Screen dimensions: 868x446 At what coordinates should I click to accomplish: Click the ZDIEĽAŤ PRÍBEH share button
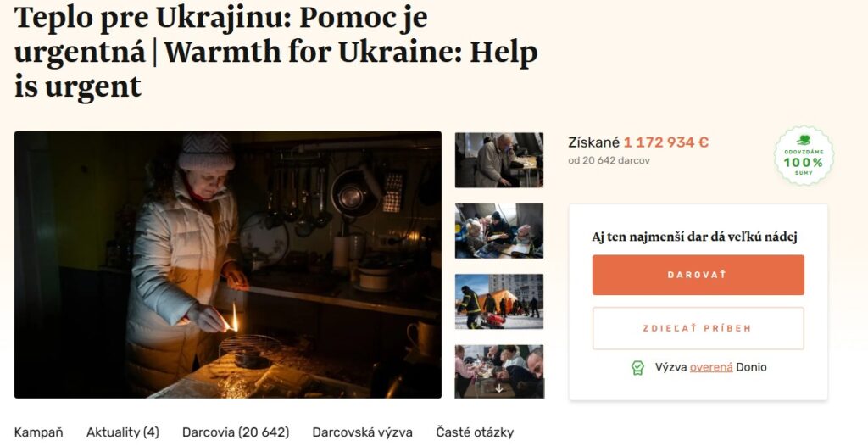[x=698, y=328]
